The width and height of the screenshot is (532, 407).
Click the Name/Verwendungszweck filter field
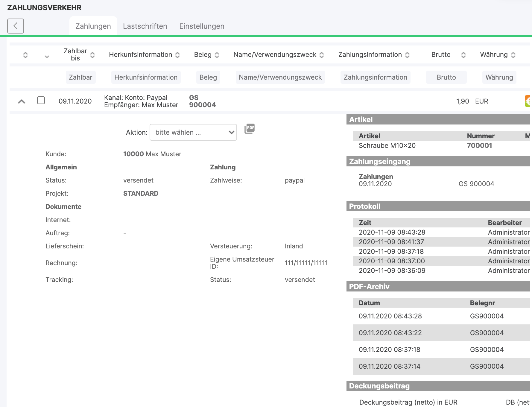tap(280, 77)
